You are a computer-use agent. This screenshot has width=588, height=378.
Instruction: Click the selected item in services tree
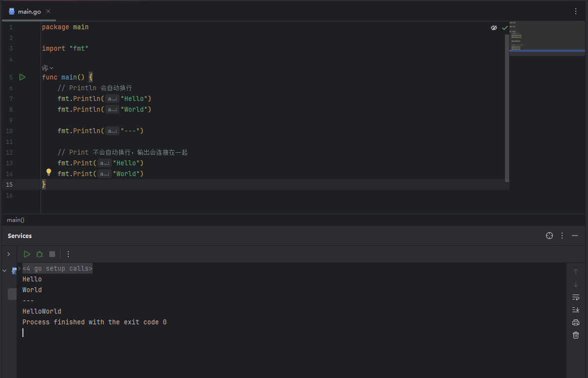[12, 294]
